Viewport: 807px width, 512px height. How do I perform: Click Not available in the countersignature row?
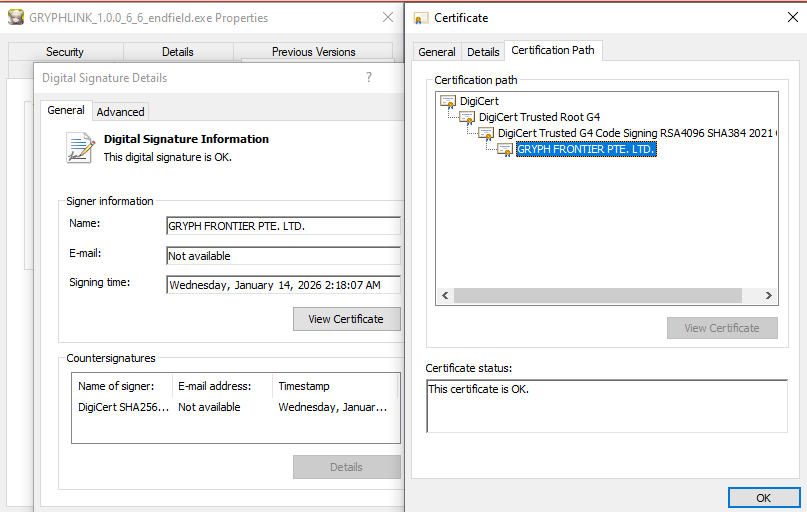[x=209, y=407]
